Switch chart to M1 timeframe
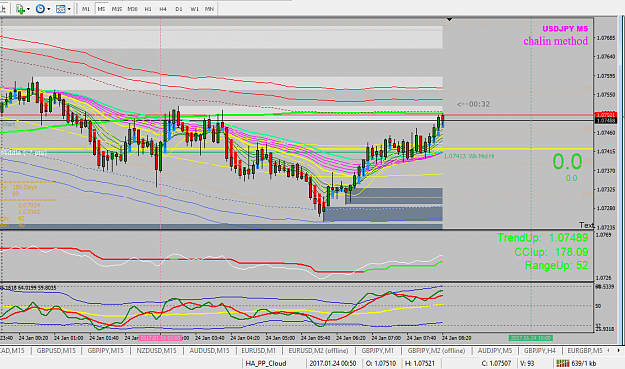Image resolution: width=625 pixels, height=369 pixels. (x=86, y=9)
